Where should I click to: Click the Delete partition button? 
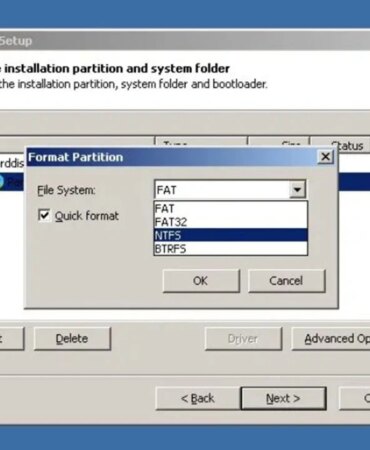[72, 339]
